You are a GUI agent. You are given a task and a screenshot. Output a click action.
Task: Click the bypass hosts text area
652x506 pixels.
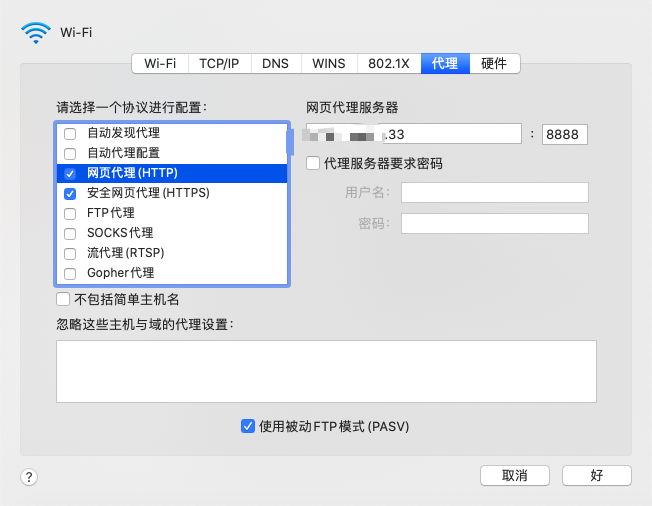(x=326, y=371)
